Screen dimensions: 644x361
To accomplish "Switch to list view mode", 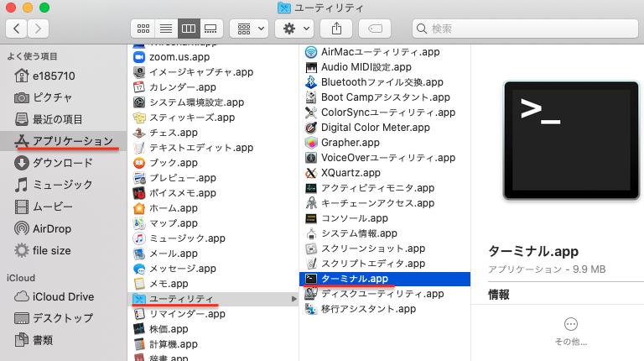I will (x=166, y=29).
